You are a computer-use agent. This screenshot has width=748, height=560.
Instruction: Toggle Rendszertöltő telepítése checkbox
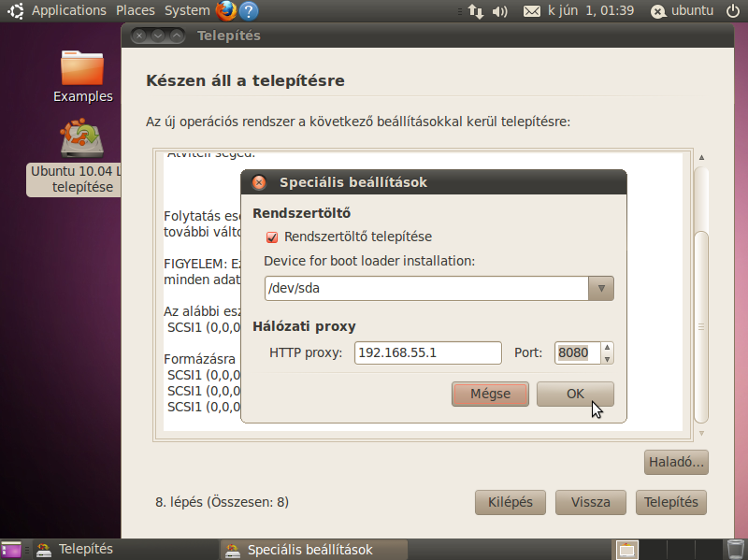tap(273, 237)
